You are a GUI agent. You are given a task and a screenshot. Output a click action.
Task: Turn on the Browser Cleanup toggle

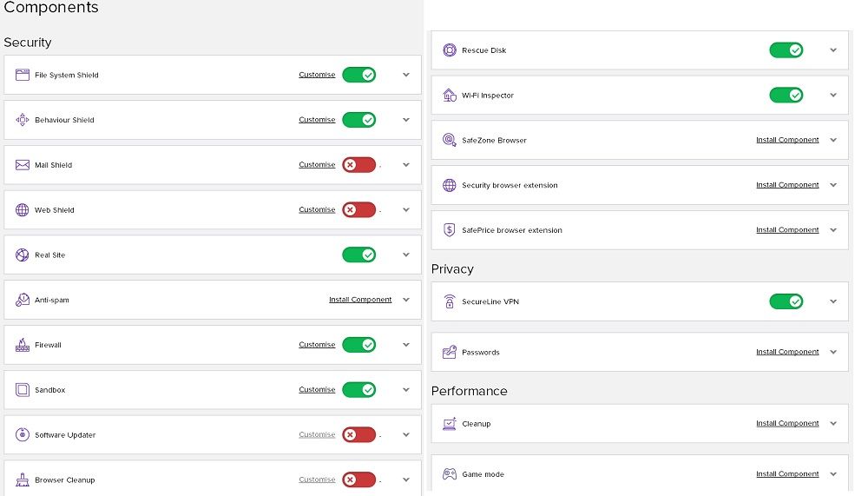point(359,479)
